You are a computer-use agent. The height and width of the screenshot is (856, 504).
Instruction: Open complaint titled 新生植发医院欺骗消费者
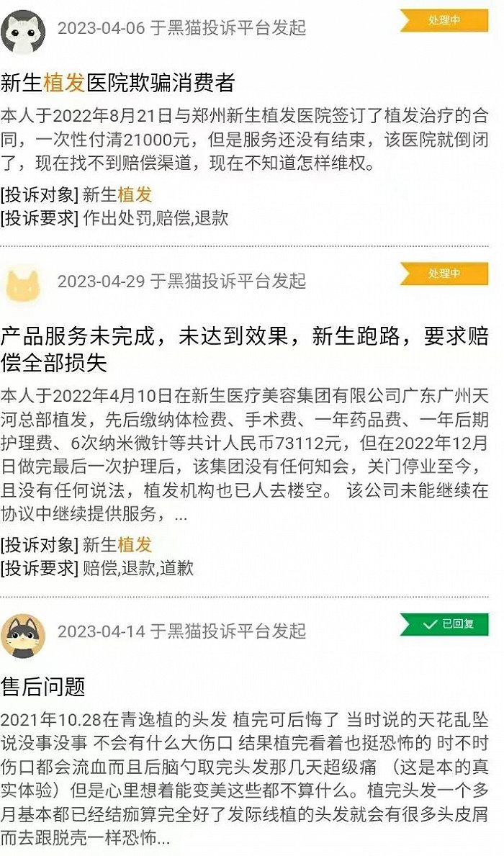coord(117,83)
